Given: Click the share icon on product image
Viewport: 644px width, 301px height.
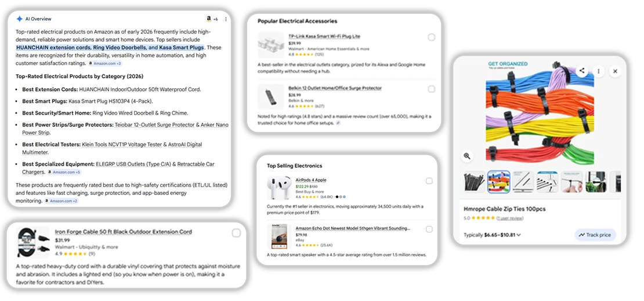Looking at the screenshot, I should [x=582, y=71].
